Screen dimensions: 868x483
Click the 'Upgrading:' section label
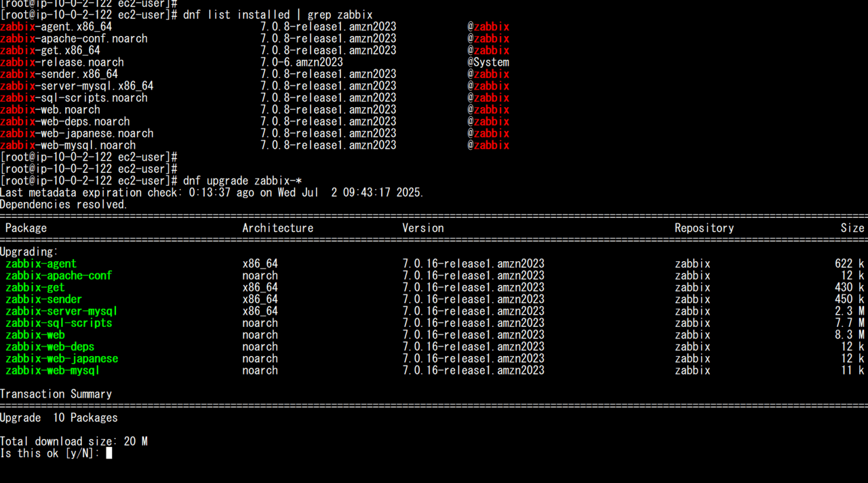click(29, 252)
